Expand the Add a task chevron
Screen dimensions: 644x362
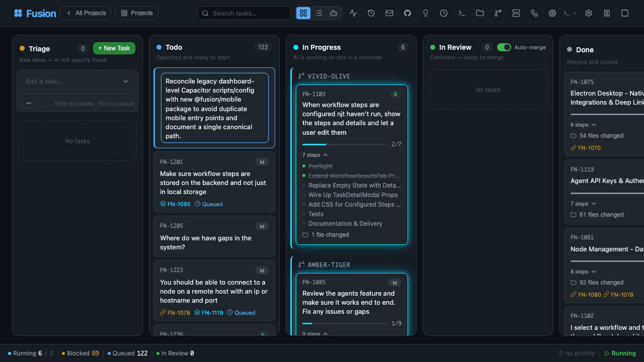pos(126,81)
